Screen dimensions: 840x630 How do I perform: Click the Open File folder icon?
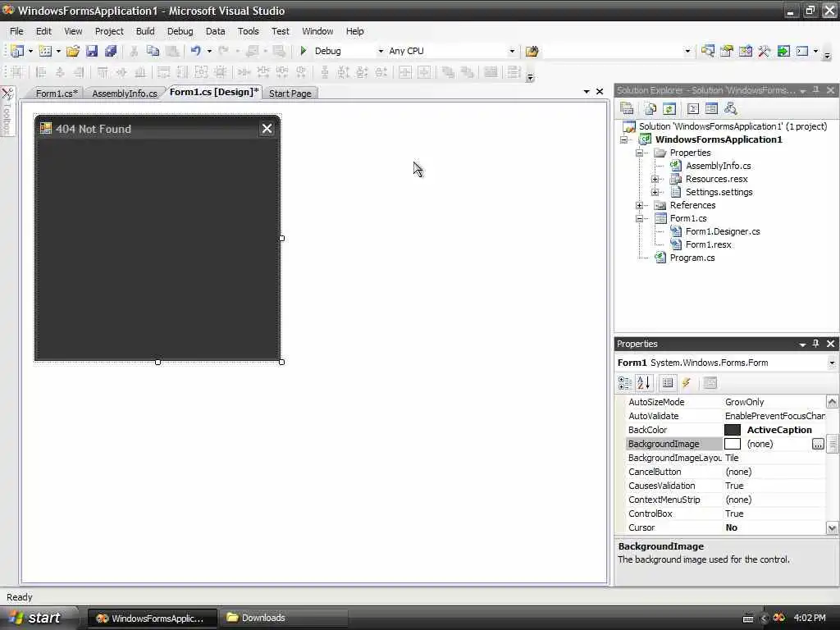point(73,51)
